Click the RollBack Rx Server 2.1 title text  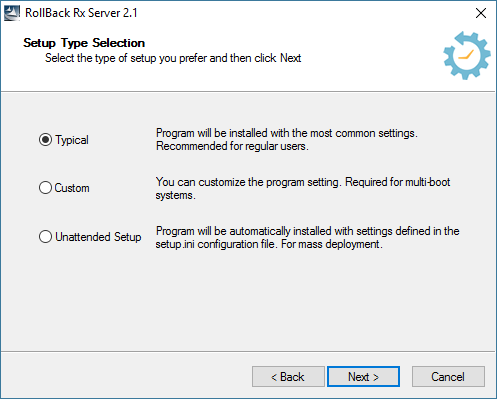[81, 13]
